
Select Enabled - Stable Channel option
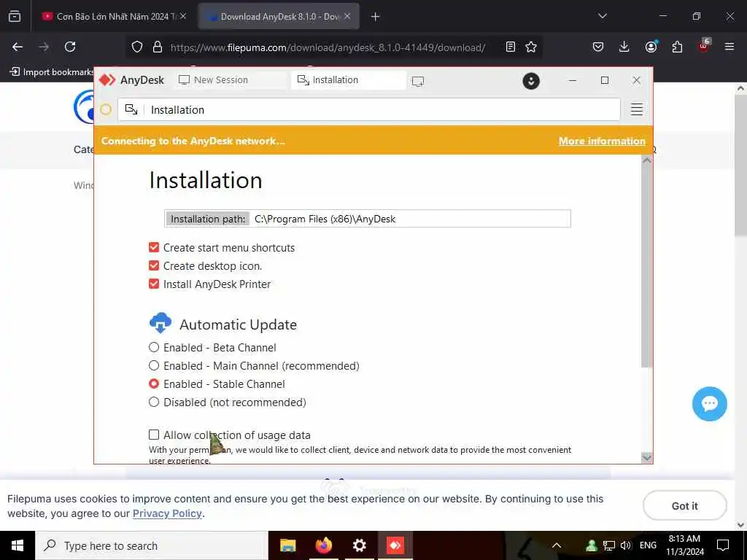tap(153, 384)
